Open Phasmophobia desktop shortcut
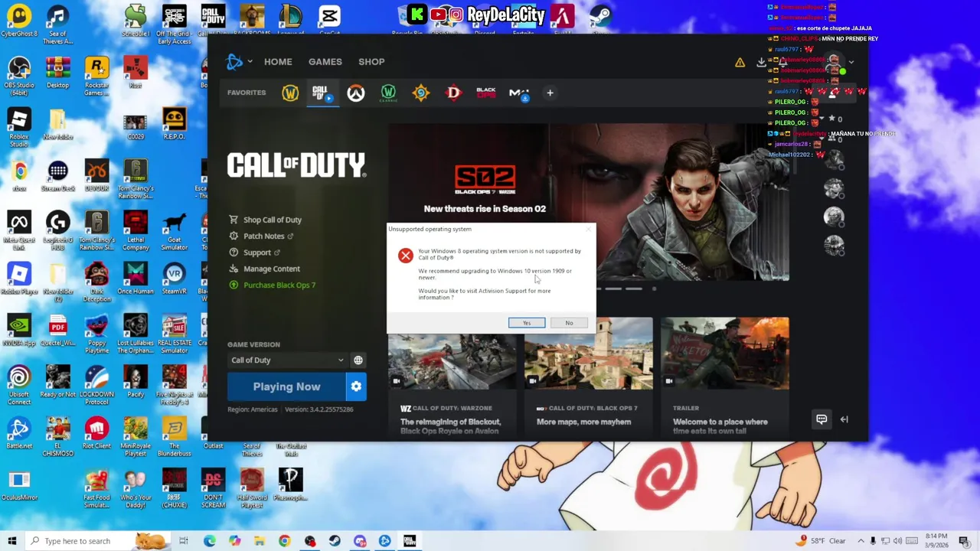Screen dimensions: 980x551 point(290,484)
